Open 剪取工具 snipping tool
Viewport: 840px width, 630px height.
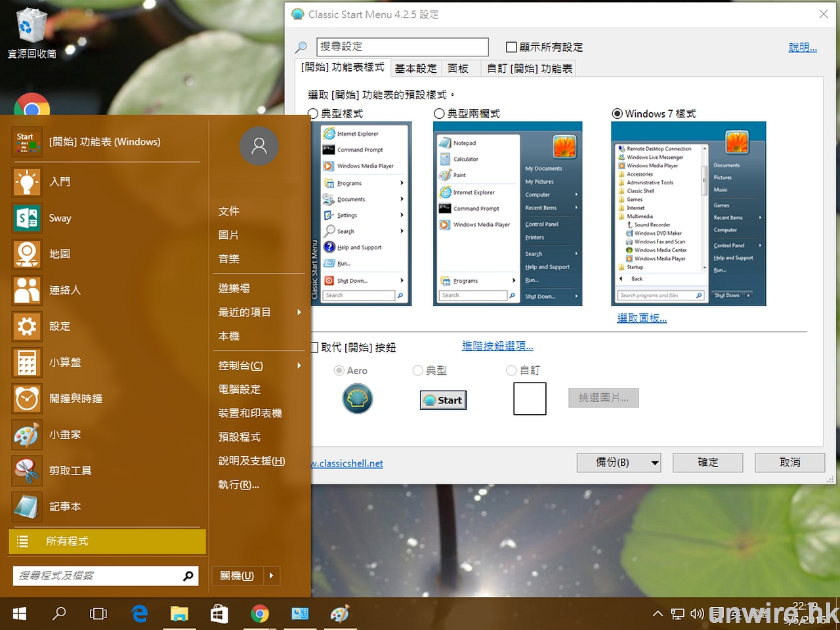pos(70,471)
